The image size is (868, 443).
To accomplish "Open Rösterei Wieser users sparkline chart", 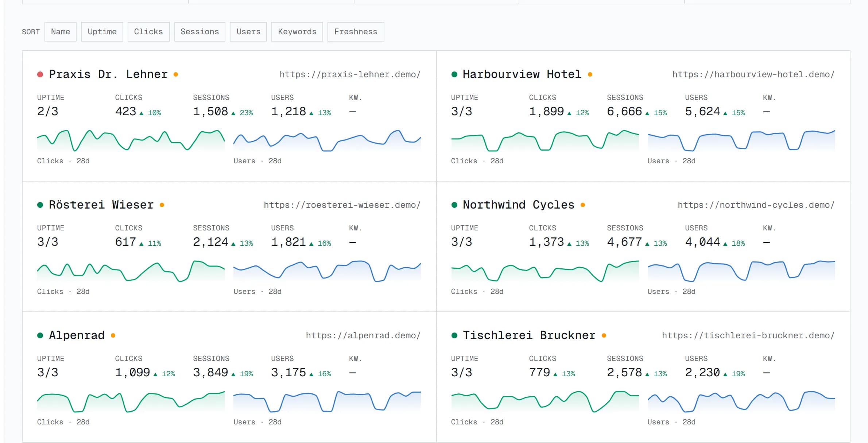I will [327, 271].
